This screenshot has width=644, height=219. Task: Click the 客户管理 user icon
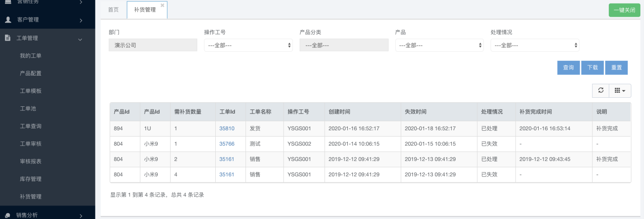[8, 20]
